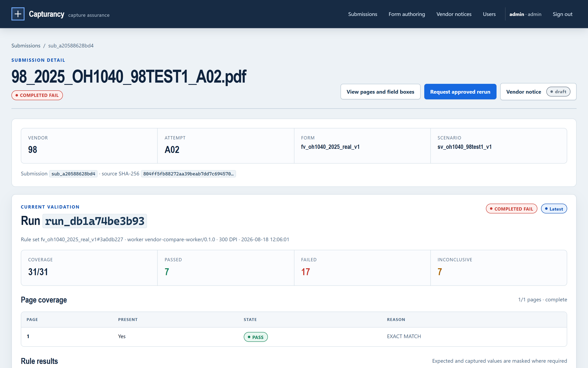Click Request approved rerun button
This screenshot has width=588, height=368.
point(460,92)
